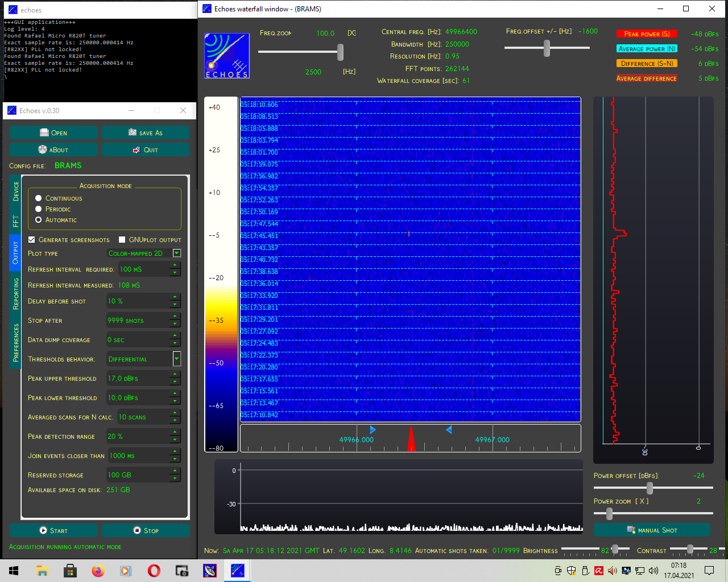Decrease Delay before shot value

pyautogui.click(x=175, y=305)
